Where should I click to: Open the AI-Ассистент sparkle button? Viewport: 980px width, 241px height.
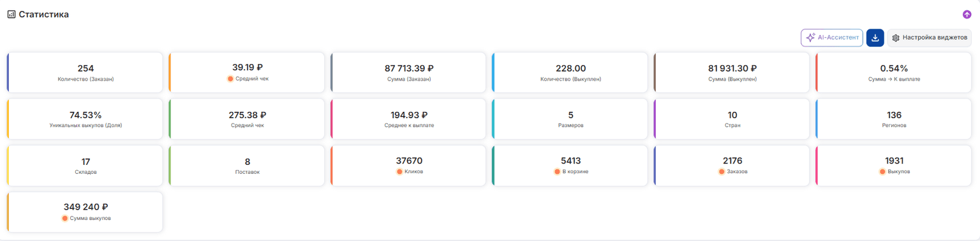click(832, 38)
